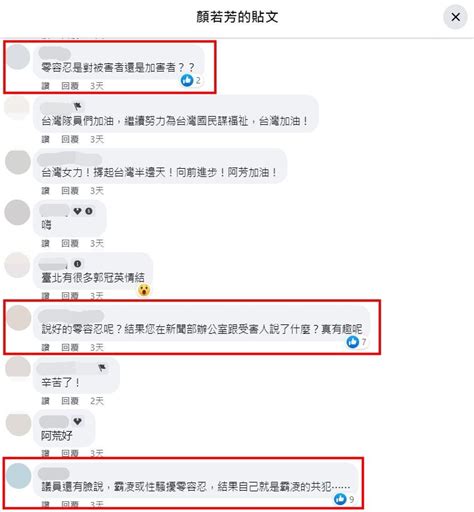
Task: Click the heart badge on 阿荒好 commenter
Action: click(x=78, y=421)
